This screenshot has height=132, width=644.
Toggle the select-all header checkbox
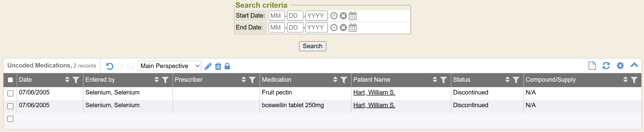tap(10, 80)
